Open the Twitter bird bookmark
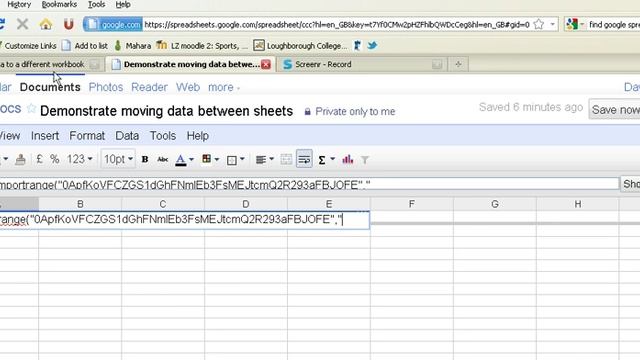Image resolution: width=640 pixels, height=360 pixels. coord(372,46)
